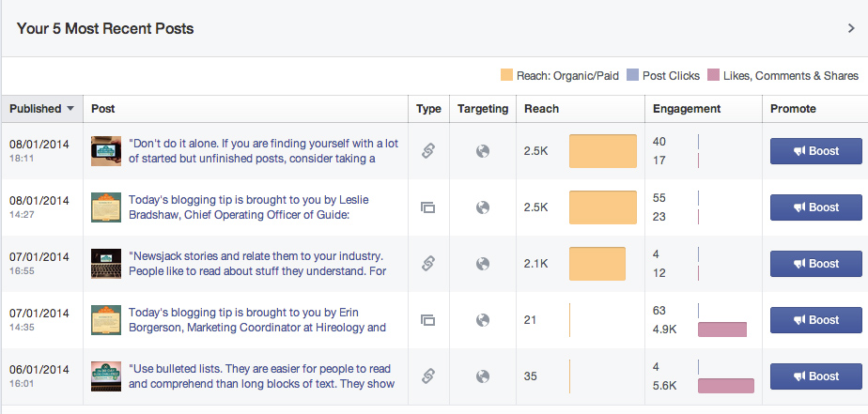Boost the 06/01/2014 16:01 post
The width and height of the screenshot is (868, 414).
816,376
